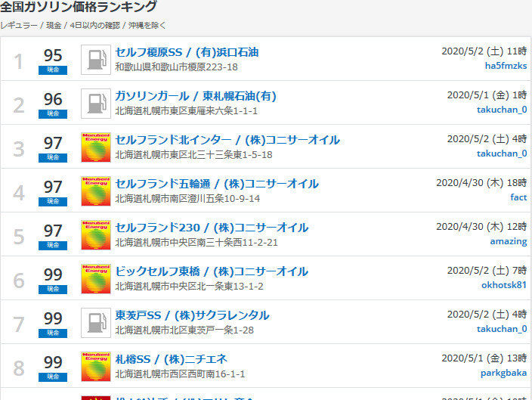Viewport: 532px width, 400px height.
Task: Click the Marubeni Energy logo for 札樽SS
Action: (96, 367)
